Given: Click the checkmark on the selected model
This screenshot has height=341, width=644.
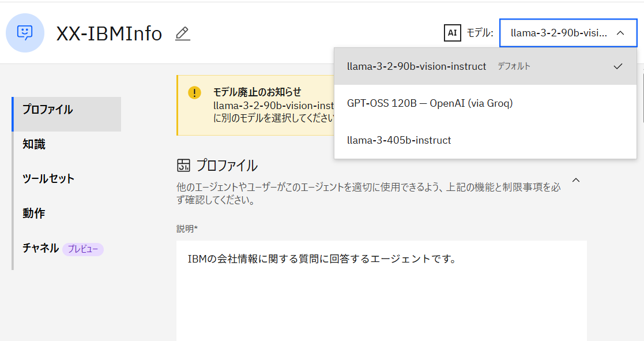Looking at the screenshot, I should (x=618, y=66).
